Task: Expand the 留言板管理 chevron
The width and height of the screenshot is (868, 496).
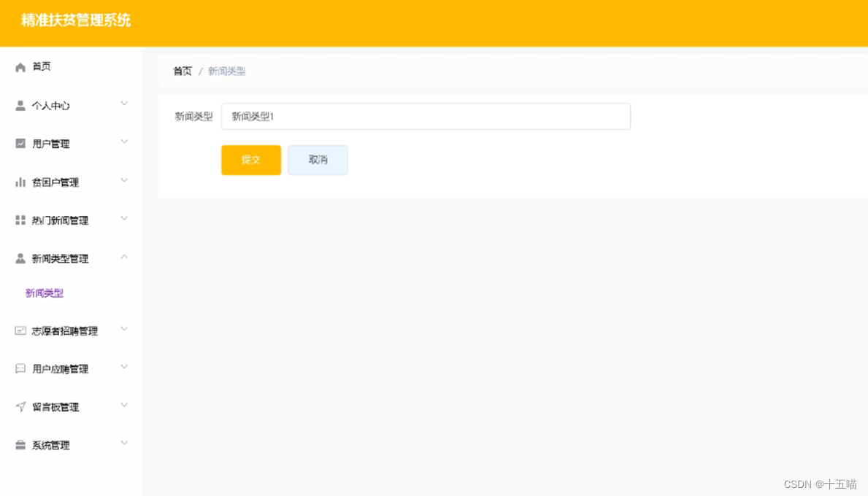Action: [x=124, y=406]
